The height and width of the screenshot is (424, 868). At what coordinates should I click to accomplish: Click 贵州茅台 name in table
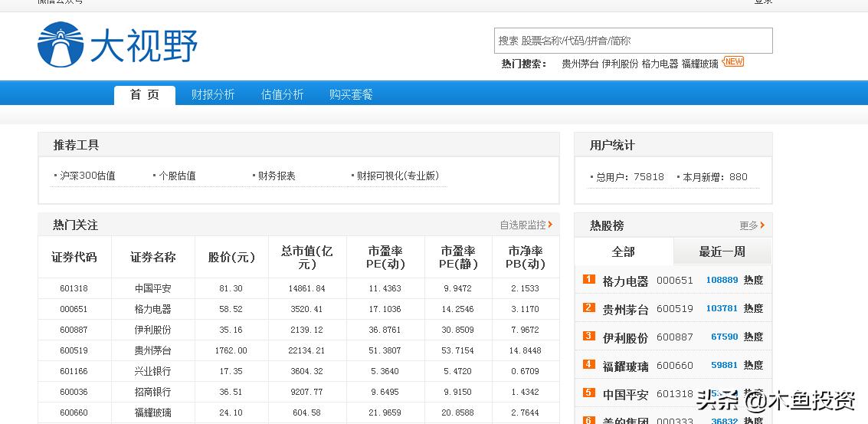pos(152,350)
